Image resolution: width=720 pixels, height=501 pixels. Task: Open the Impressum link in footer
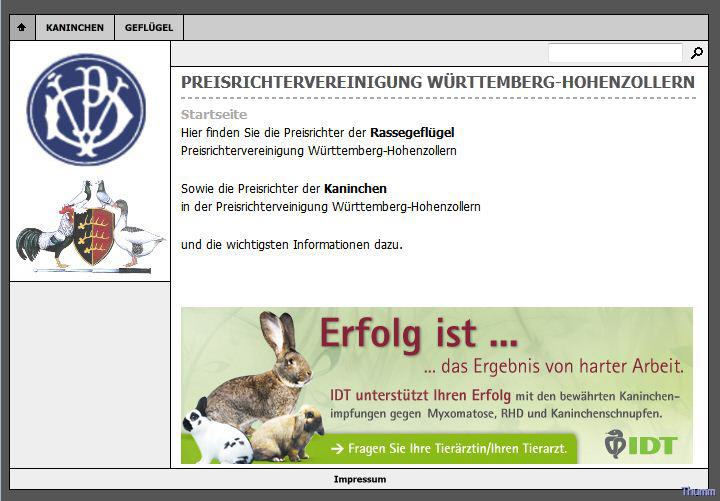pyautogui.click(x=360, y=480)
